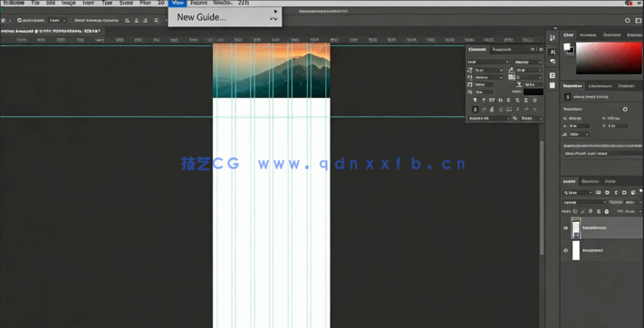
Task: Click the black text color swatch in Character panel
Action: [533, 92]
